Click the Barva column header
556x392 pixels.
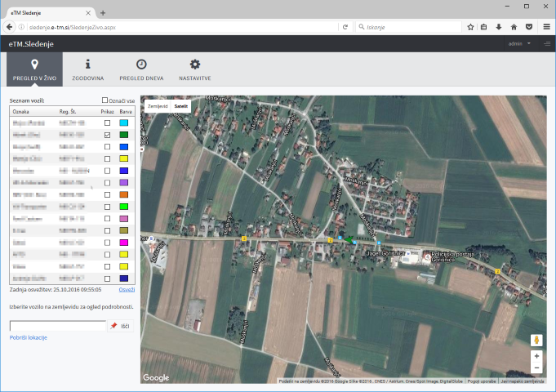(x=126, y=111)
